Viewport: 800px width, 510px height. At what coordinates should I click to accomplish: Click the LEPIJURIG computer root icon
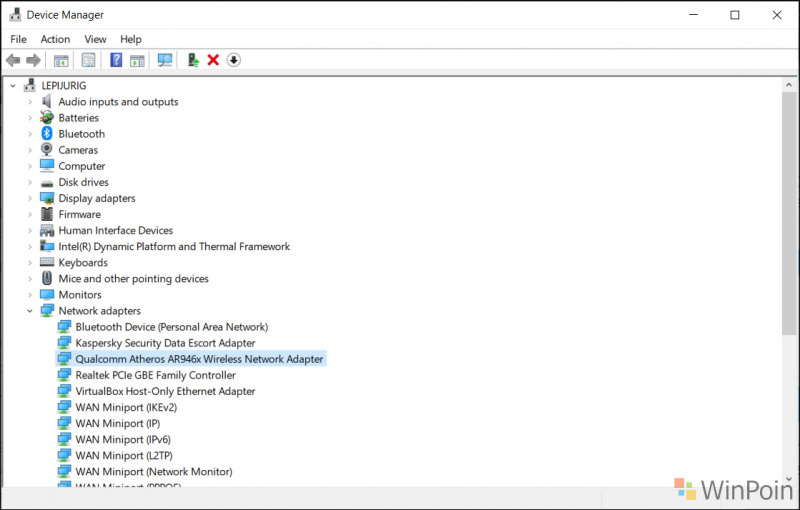coord(30,85)
